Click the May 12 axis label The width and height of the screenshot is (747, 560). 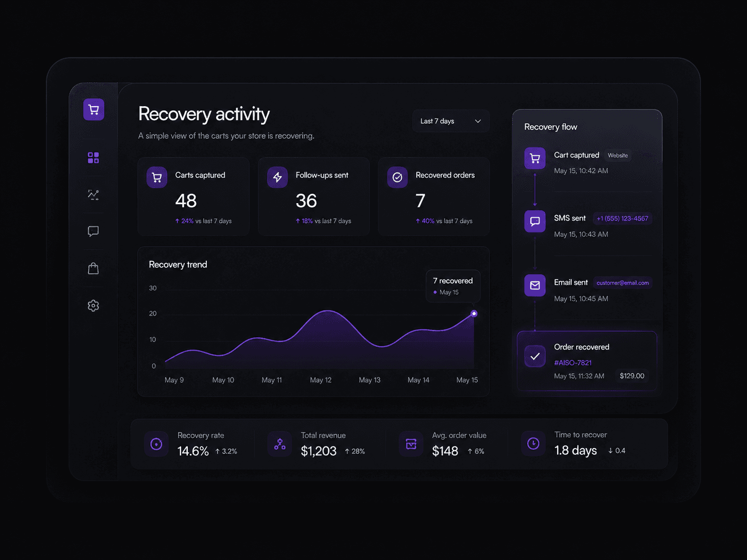click(x=321, y=380)
